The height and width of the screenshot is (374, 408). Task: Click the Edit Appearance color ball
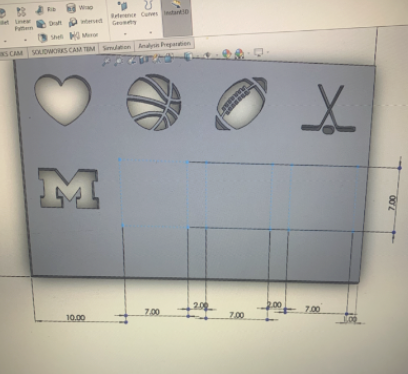(x=227, y=54)
